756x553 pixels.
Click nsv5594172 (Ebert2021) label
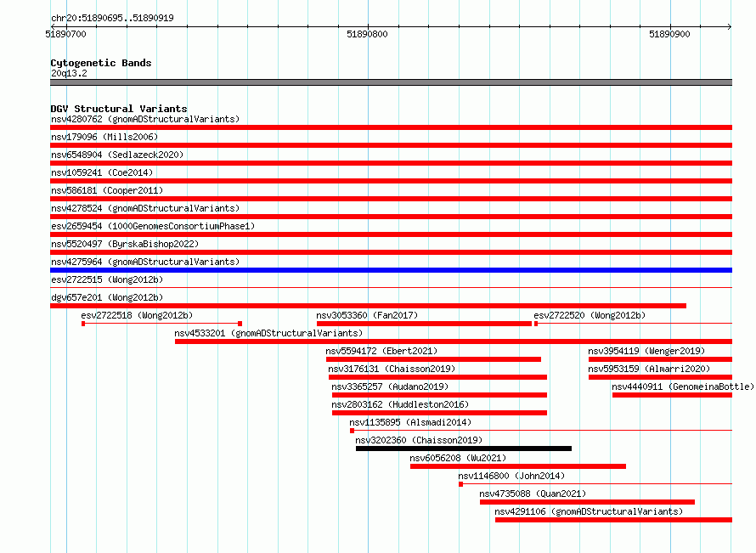click(381, 351)
